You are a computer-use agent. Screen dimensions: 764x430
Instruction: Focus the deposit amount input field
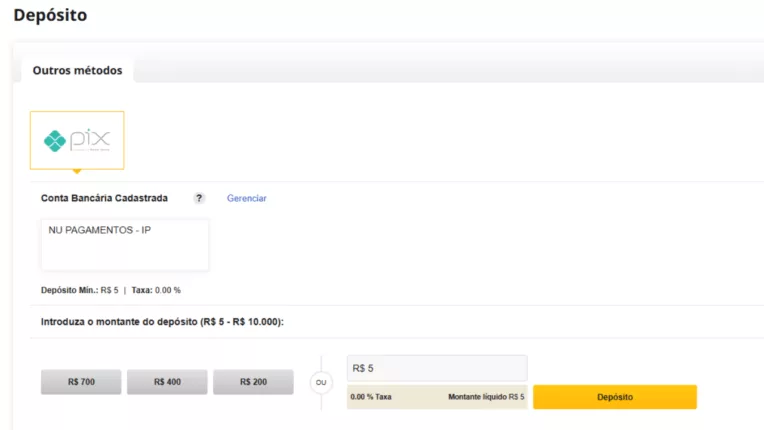coord(436,368)
